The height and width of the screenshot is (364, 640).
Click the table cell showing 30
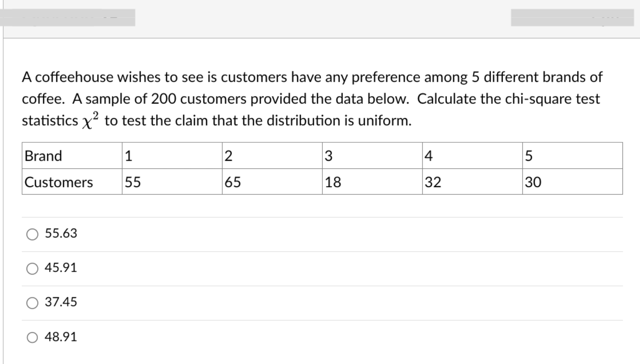tap(573, 182)
